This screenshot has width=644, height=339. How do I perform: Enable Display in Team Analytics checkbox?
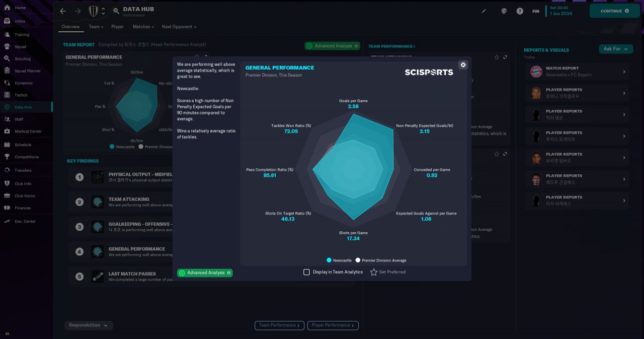(x=306, y=272)
